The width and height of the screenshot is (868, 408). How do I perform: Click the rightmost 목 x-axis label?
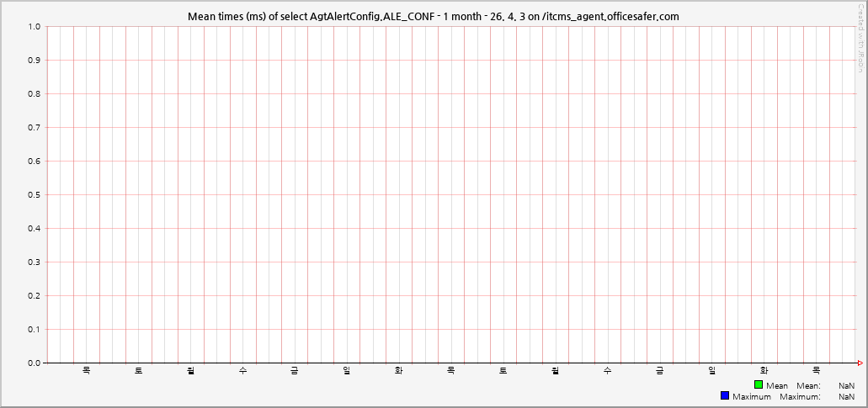[816, 370]
